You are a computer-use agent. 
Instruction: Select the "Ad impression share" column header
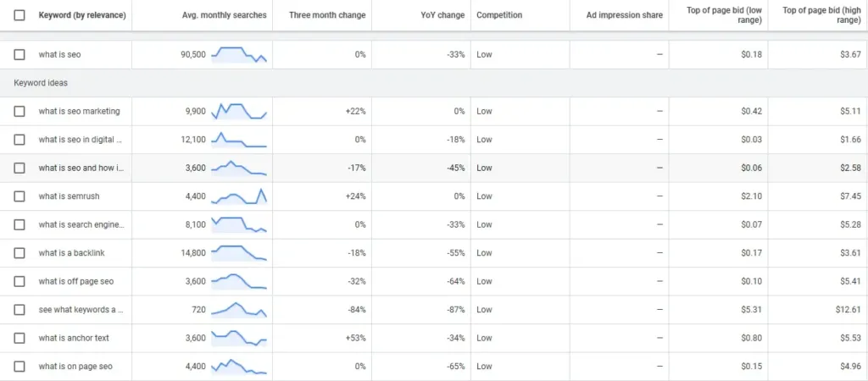coord(620,15)
